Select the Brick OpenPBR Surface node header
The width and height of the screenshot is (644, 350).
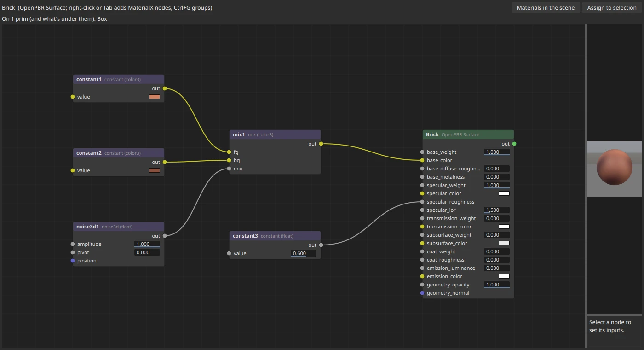[x=468, y=134]
